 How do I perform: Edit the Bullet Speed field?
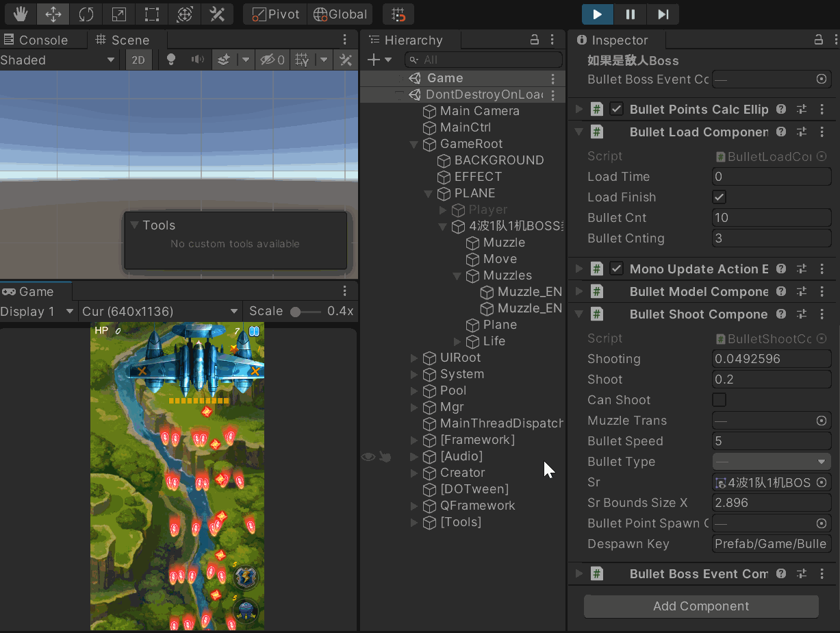click(772, 441)
